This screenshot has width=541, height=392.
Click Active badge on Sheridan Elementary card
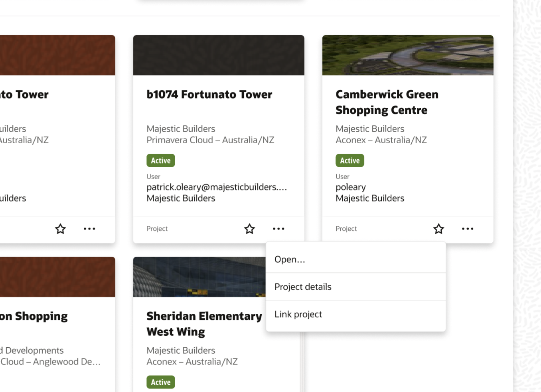click(x=160, y=382)
